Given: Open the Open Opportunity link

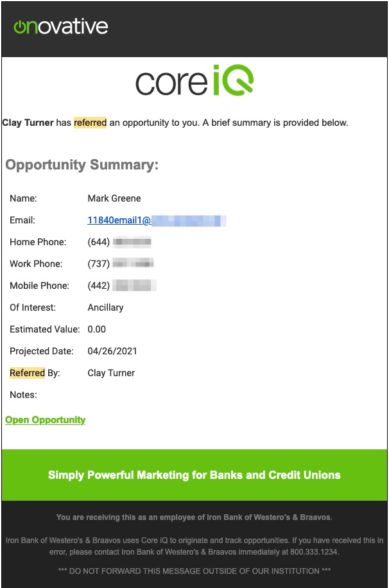Looking at the screenshot, I should (x=46, y=420).
